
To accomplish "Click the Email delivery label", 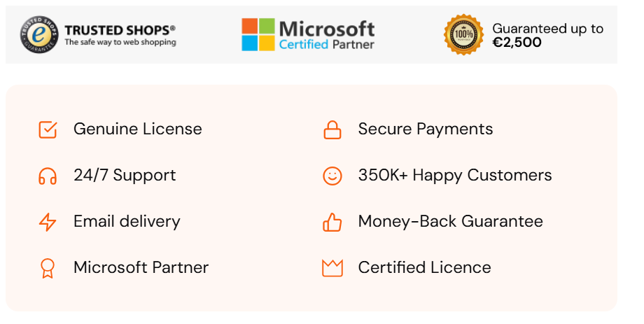I will [x=127, y=222].
